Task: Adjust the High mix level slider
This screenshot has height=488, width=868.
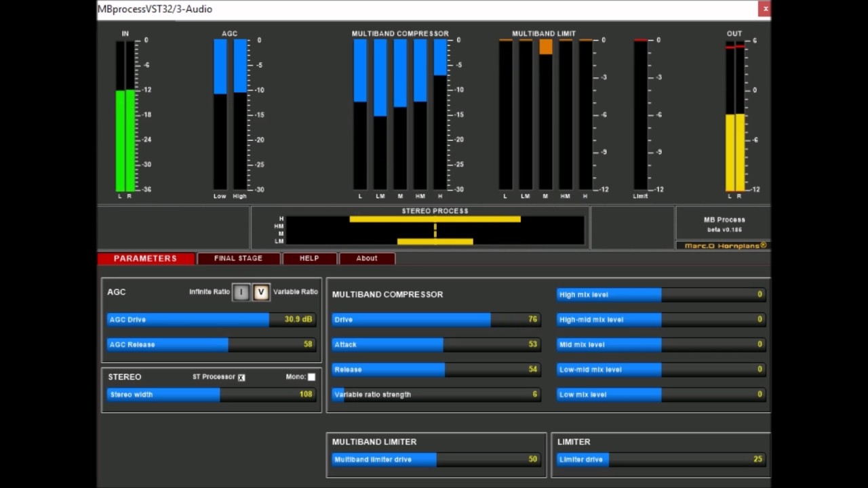Action: coord(661,294)
